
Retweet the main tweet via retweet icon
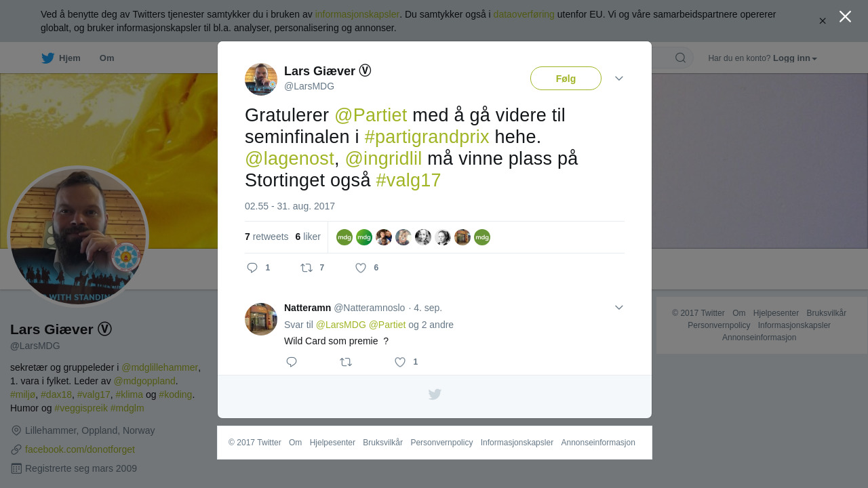click(307, 268)
